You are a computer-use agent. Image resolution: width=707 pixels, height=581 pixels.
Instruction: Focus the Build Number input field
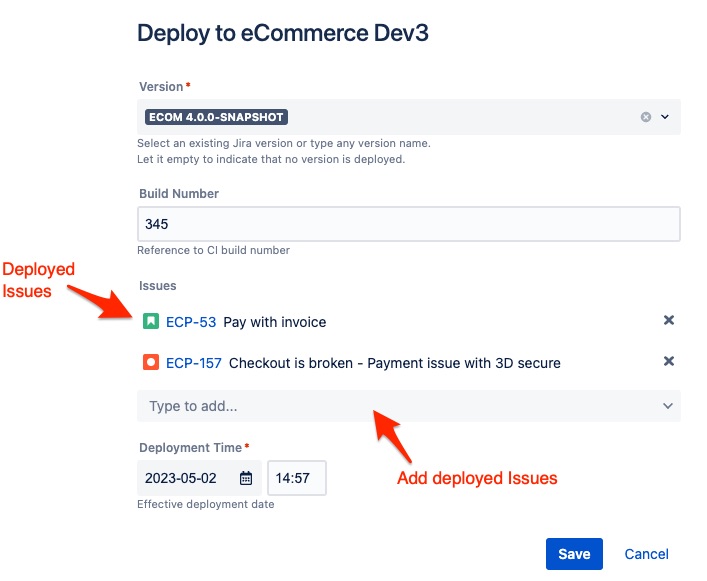coord(408,224)
